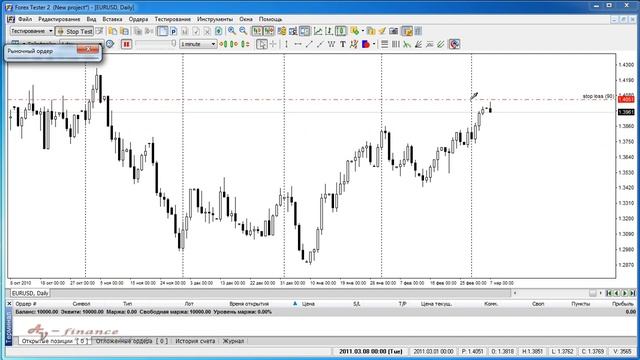
Task: Select the text label T tool
Action: [342, 44]
